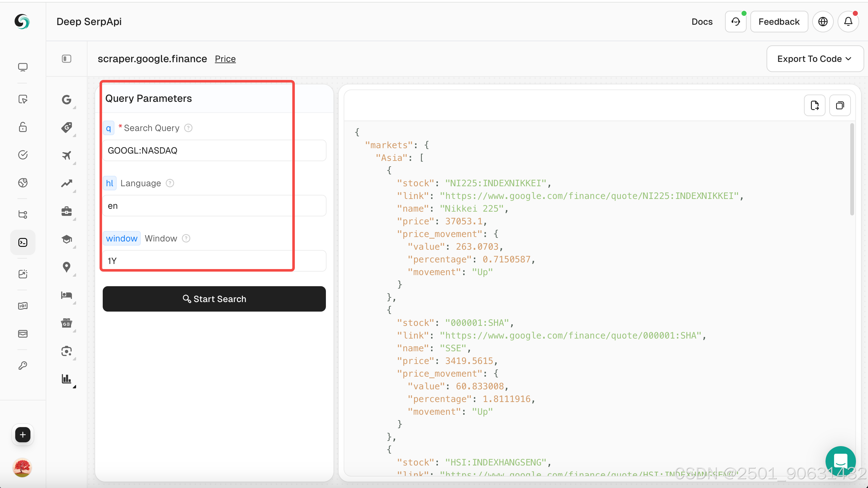Open the Google Jobs briefcase icon
Image resolution: width=868 pixels, height=488 pixels.
click(66, 211)
